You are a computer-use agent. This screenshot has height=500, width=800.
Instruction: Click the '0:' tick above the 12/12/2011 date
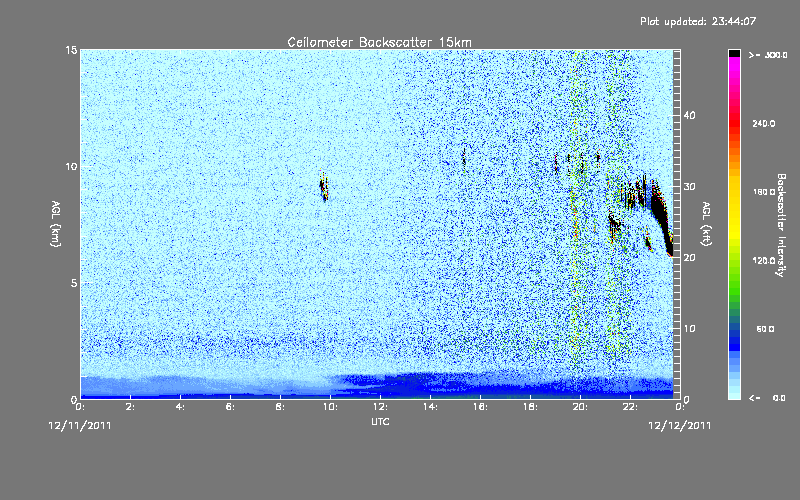coord(680,407)
